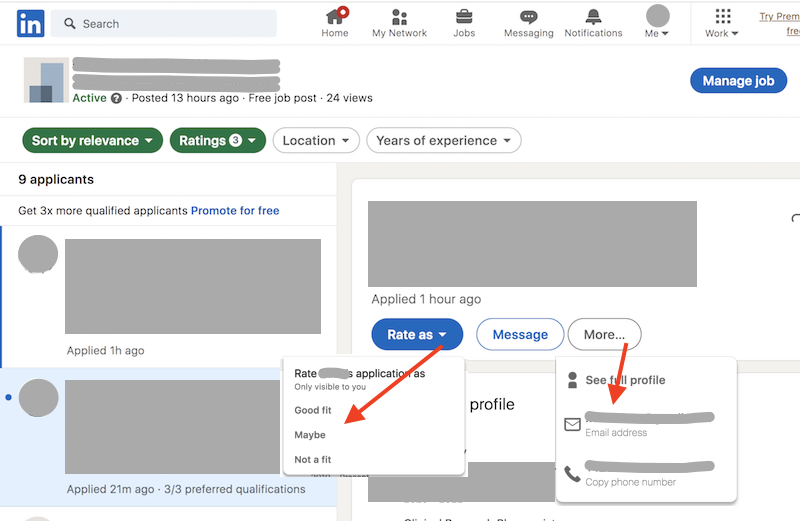Open the Messaging icon
This screenshot has height=521, width=800.
tap(528, 17)
